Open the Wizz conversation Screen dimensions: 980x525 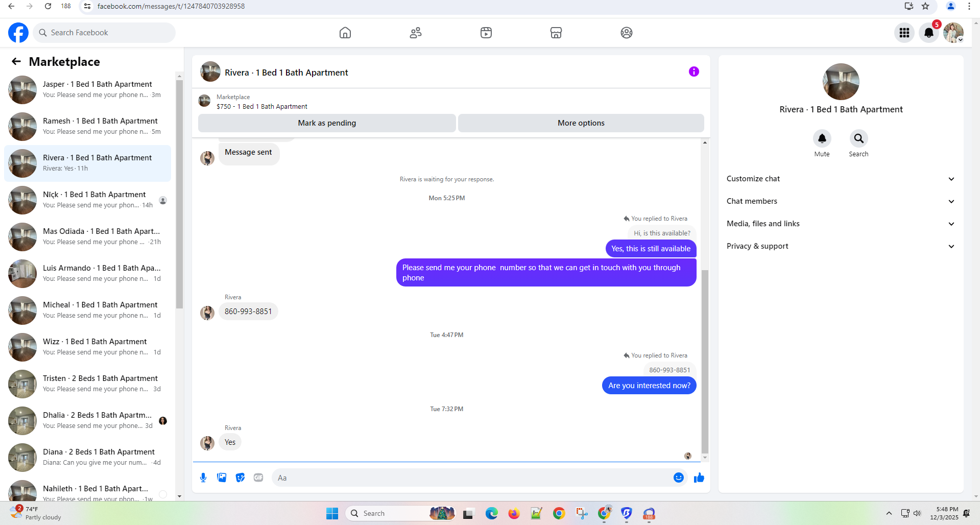[88, 347]
